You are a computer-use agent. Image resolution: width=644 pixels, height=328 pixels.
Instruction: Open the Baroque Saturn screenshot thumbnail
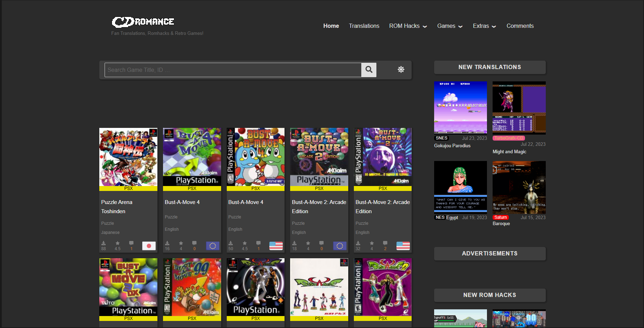click(x=519, y=187)
